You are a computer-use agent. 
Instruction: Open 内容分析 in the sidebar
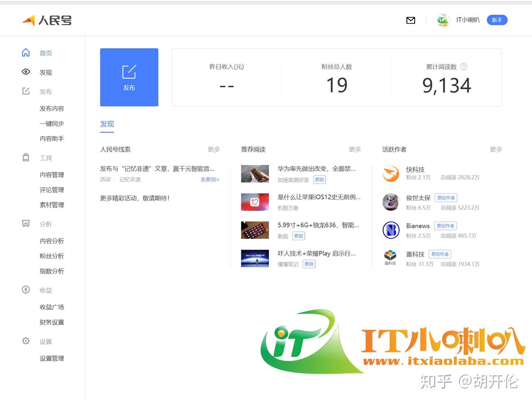pyautogui.click(x=52, y=241)
